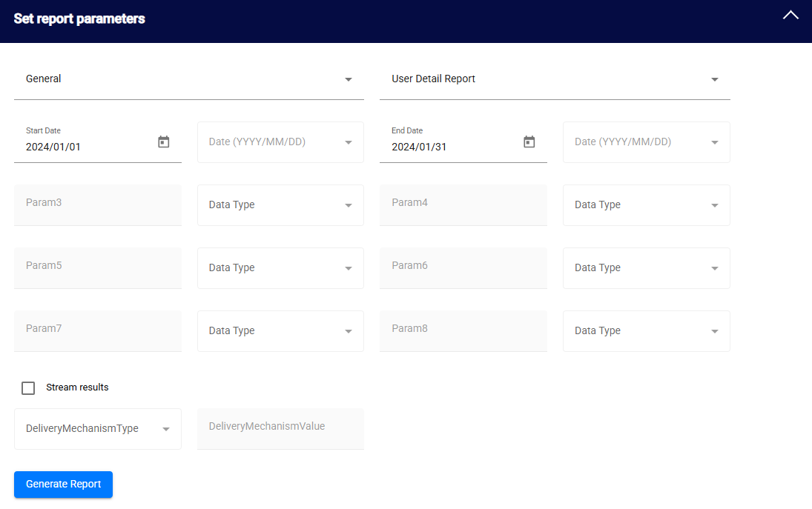The image size is (812, 509).
Task: Click into the DeliveryMechanismValue field
Action: click(x=281, y=429)
